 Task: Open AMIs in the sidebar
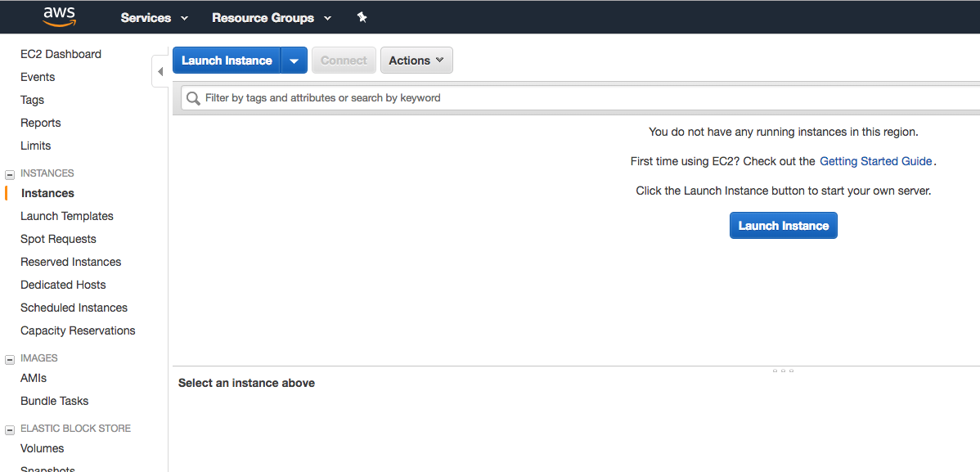tap(33, 378)
